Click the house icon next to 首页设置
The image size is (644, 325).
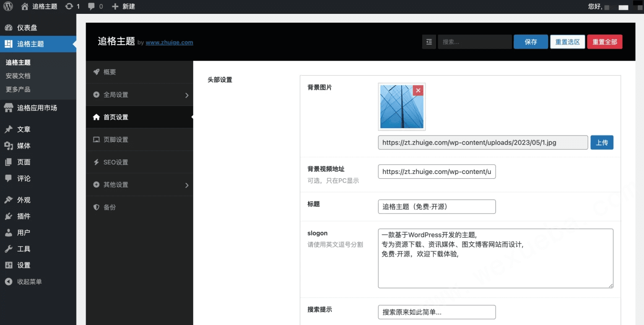[96, 117]
